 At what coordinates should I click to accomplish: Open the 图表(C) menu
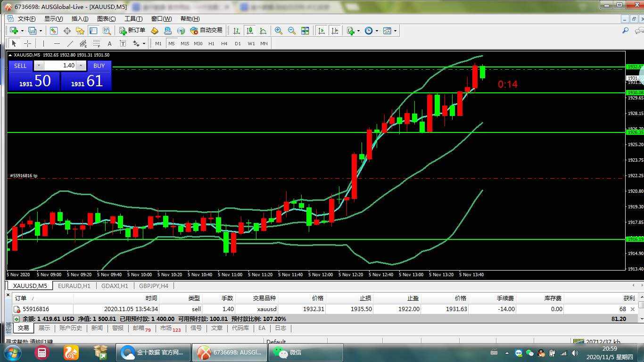[106, 19]
